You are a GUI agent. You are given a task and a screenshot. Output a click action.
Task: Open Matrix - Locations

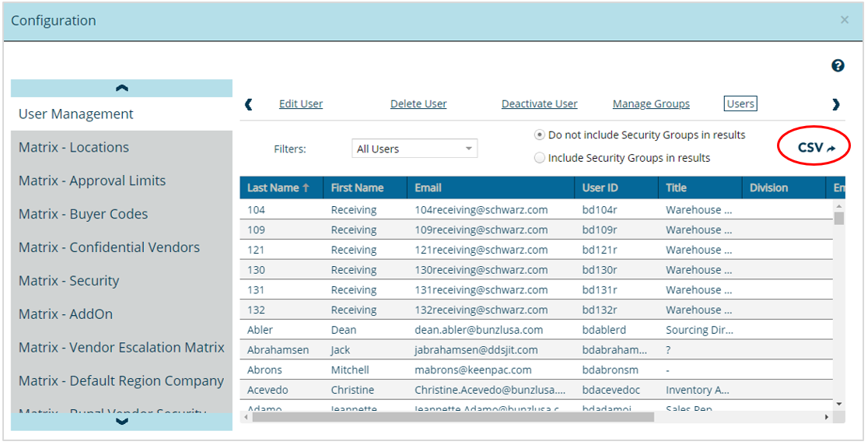(122, 147)
